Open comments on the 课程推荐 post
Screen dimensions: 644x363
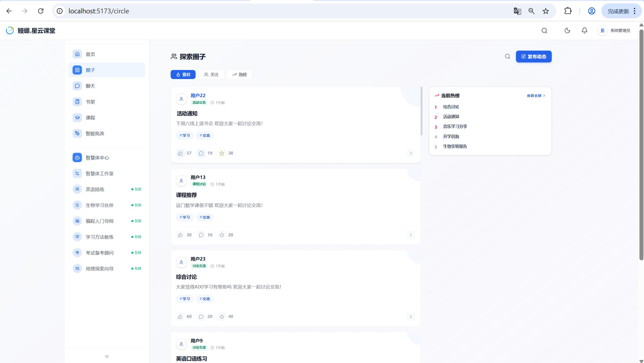click(x=201, y=235)
